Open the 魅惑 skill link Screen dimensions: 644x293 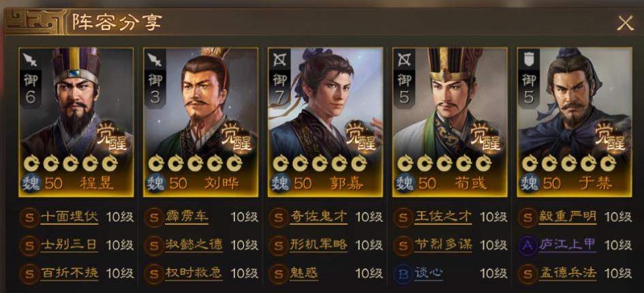(304, 273)
